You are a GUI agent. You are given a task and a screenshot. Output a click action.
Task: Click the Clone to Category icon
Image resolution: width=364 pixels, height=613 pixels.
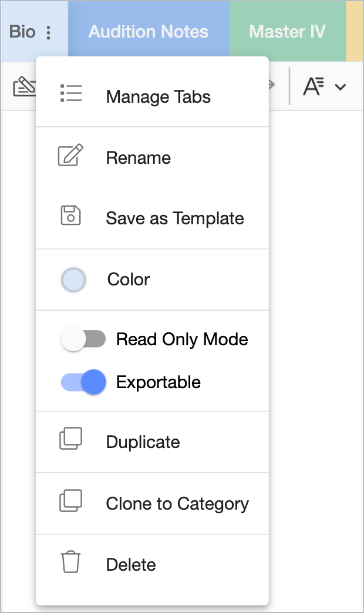71,500
